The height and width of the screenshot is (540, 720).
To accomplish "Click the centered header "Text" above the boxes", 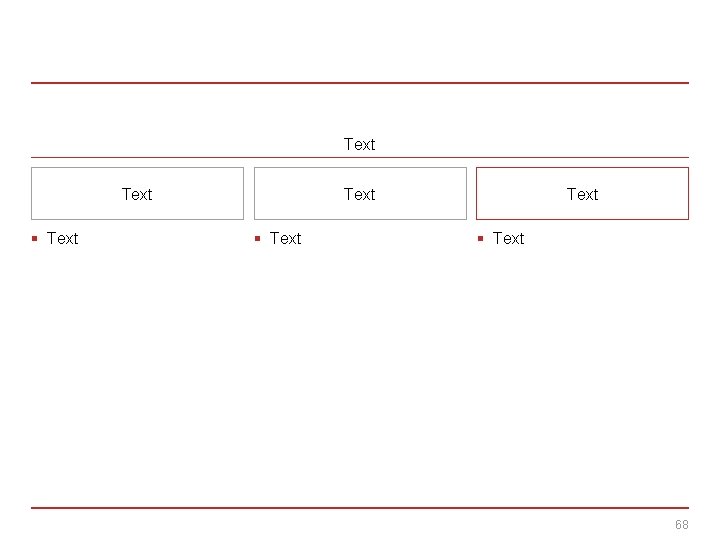I will pyautogui.click(x=359, y=145).
